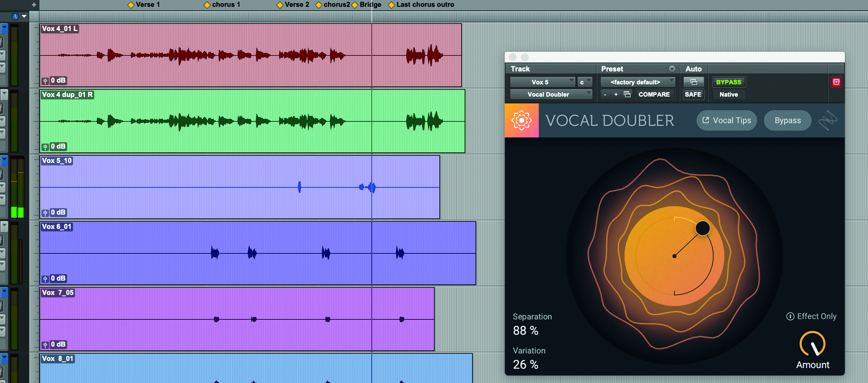Click the blue clock icon in ruler area
Screen dimensions: 868x383
(x=15, y=16)
